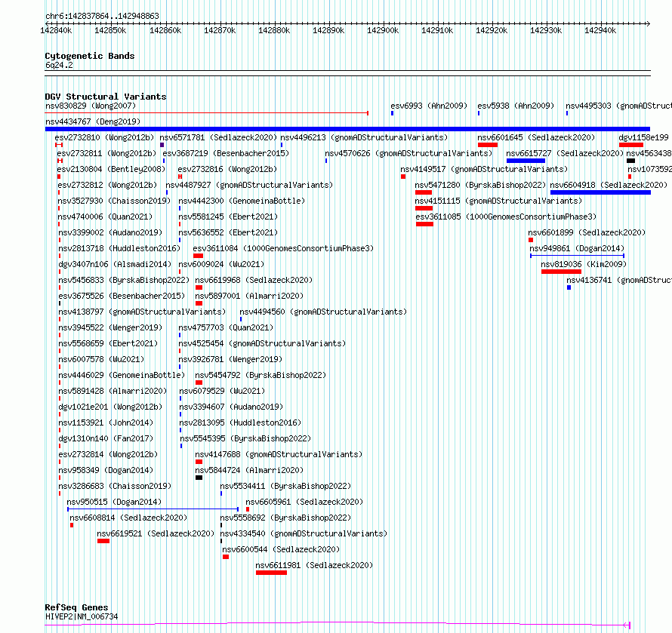Click nsv1153921 (John2014) label
Screen dimensions: 672x633
[106, 423]
